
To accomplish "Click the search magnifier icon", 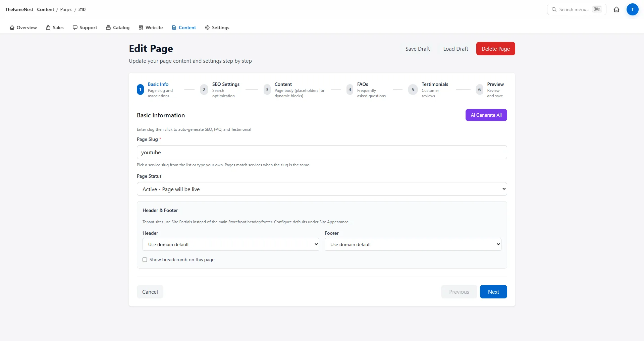I will pyautogui.click(x=554, y=9).
